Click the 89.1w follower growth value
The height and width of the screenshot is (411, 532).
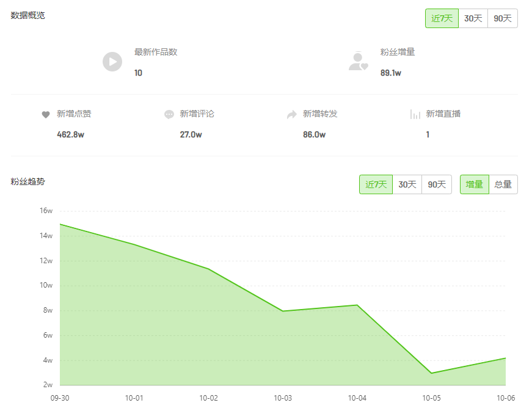click(391, 73)
